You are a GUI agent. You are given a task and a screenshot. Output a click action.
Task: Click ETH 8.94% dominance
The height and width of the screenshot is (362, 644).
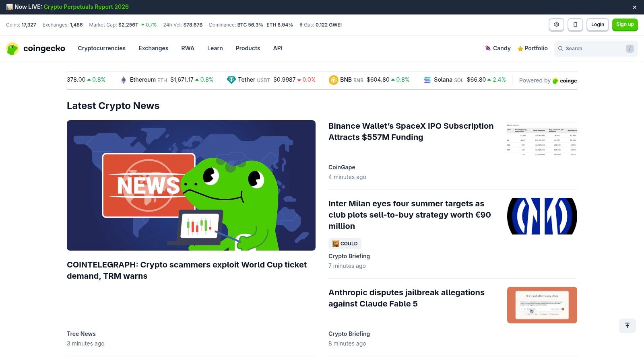280,25
